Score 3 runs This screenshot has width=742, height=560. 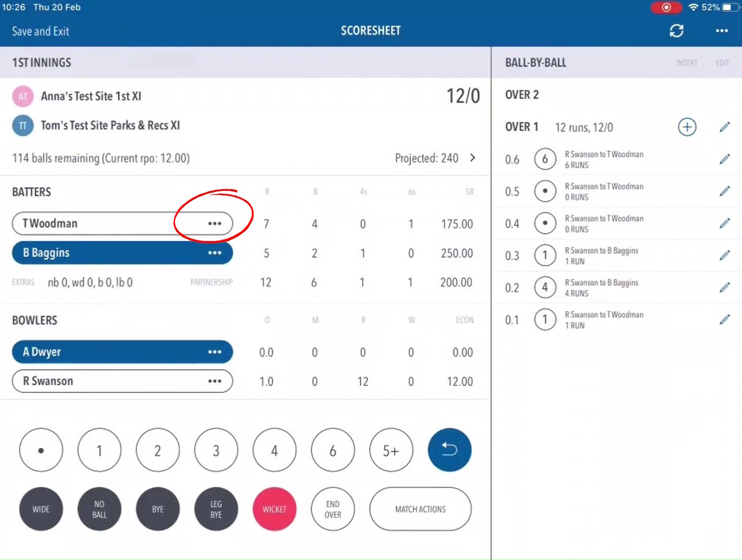(216, 450)
